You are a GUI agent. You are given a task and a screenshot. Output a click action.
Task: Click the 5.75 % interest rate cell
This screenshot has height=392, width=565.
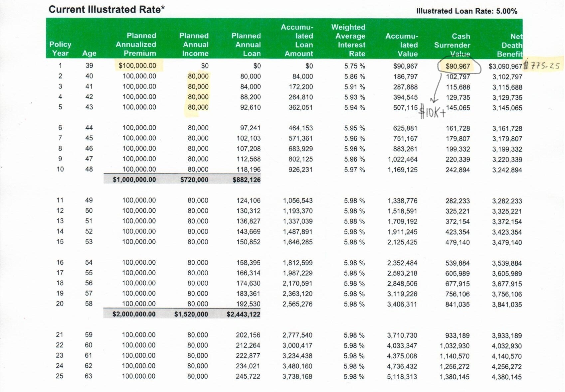point(354,66)
